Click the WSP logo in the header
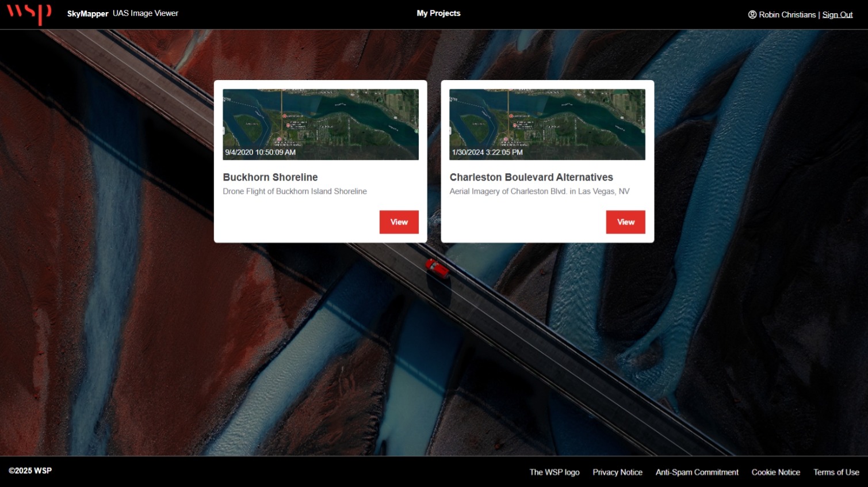868x487 pixels. click(x=29, y=13)
